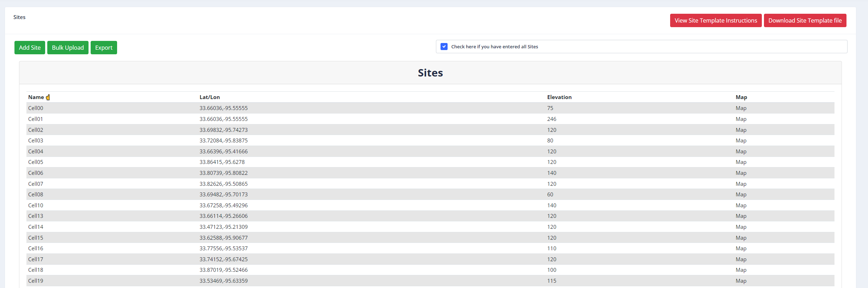Screen dimensions: 868x288
Task: Open the Map link for Cell01
Action: coord(741,119)
